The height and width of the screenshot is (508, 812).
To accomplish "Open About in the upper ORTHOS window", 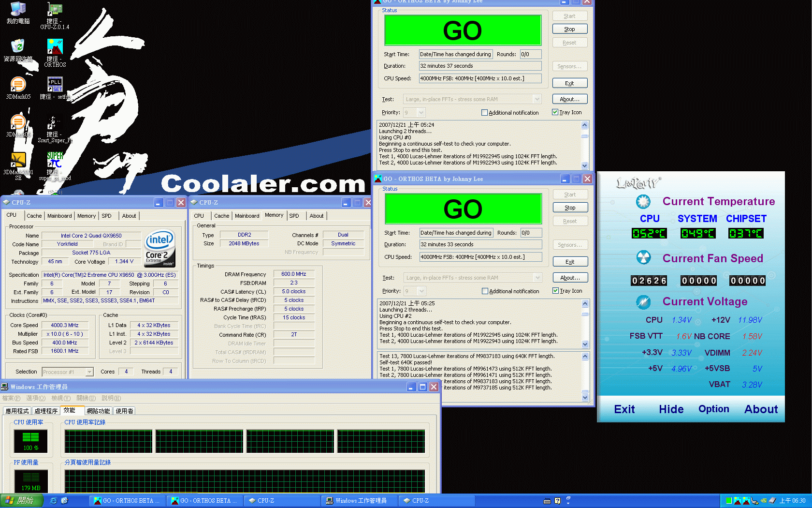I will pyautogui.click(x=570, y=99).
